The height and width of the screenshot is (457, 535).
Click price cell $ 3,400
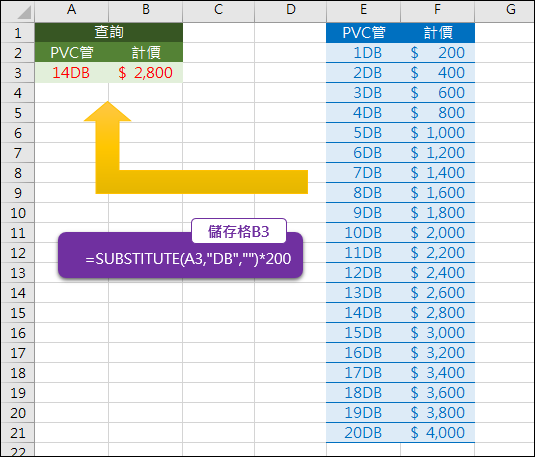[x=437, y=373]
